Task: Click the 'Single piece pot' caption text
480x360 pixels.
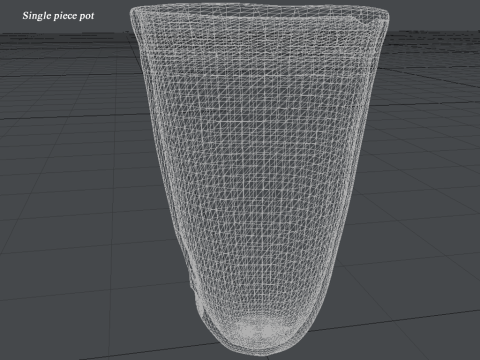Action: [58, 16]
